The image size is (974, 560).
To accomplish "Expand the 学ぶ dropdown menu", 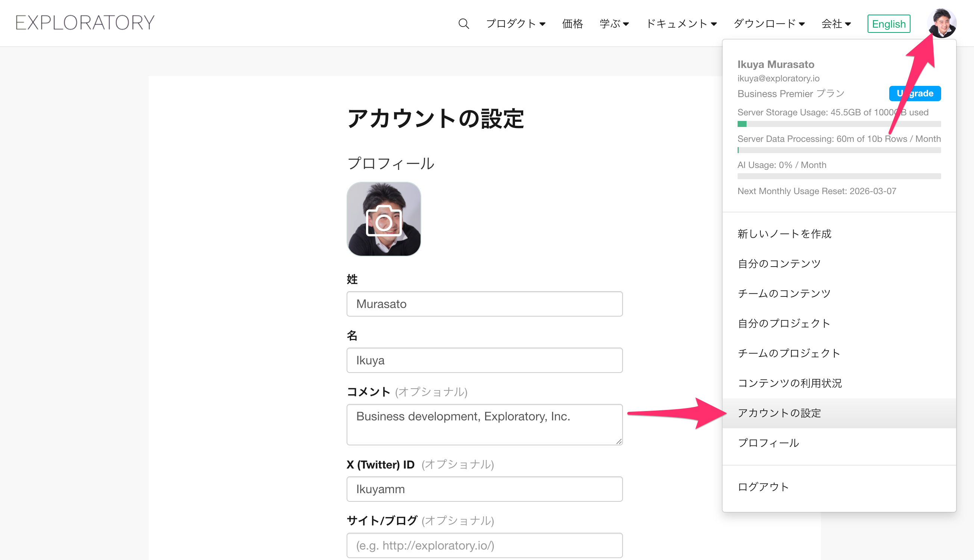I will coord(614,24).
